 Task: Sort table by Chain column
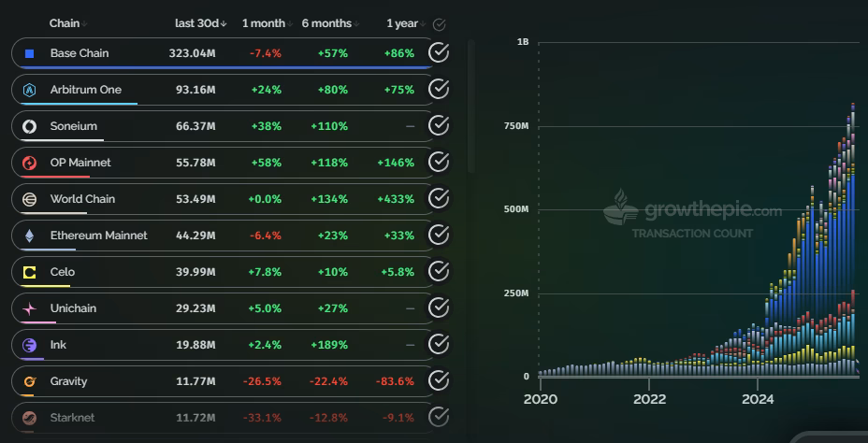[68, 23]
